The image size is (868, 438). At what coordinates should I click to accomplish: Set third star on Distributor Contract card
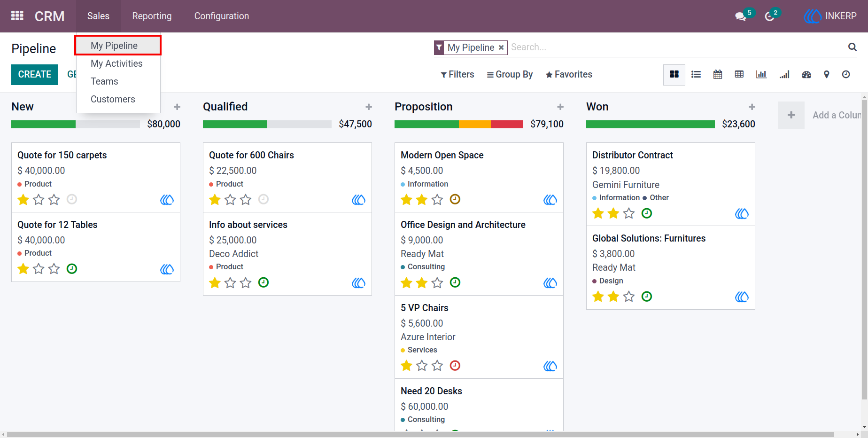pyautogui.click(x=629, y=213)
